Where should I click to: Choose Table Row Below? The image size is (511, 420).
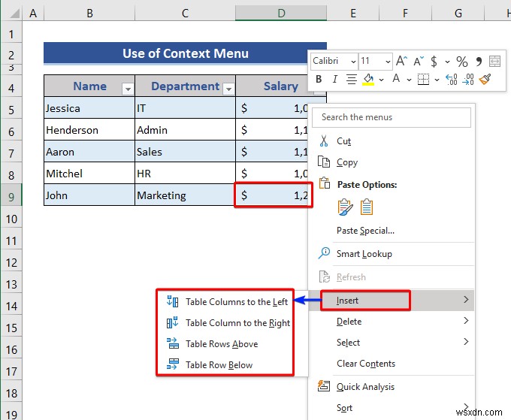(219, 365)
